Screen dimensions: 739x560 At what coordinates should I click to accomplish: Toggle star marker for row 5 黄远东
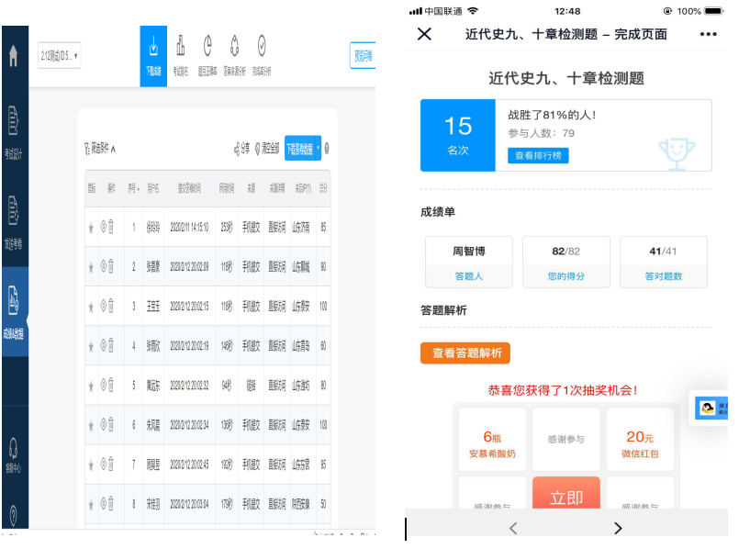[90, 386]
